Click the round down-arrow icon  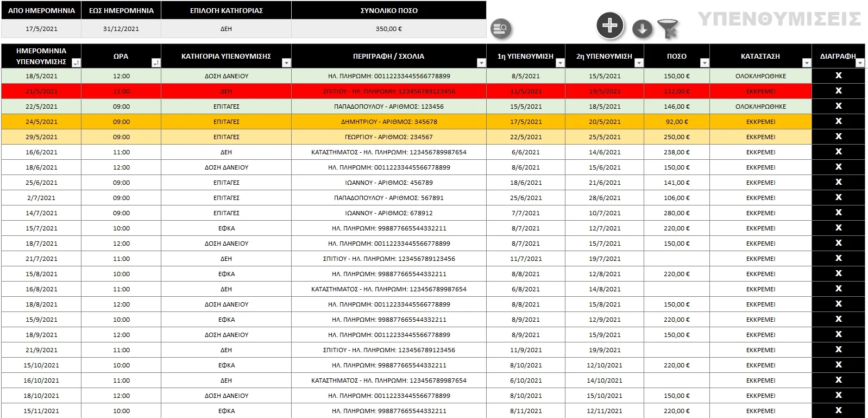[642, 29]
